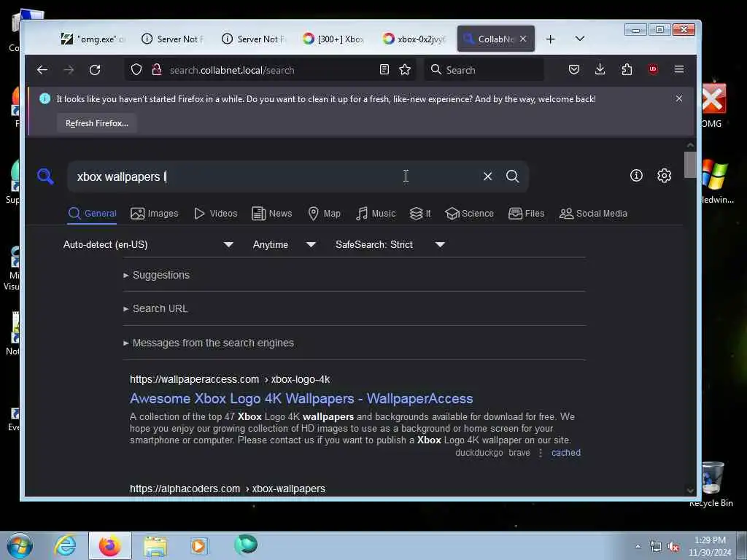Open the Recycle Bin desktop icon
This screenshot has width=747, height=560.
(x=711, y=483)
